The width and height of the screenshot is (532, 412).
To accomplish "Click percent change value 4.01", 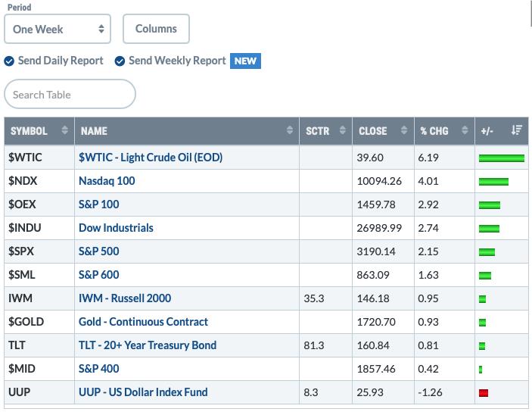I will 428,181.
